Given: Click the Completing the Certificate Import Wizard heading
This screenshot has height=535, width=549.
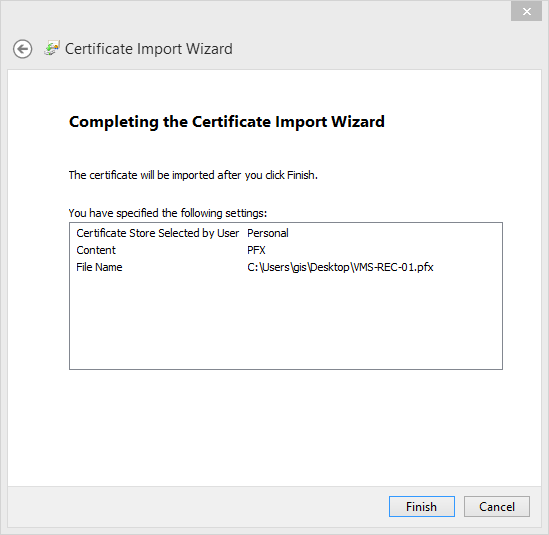Looking at the screenshot, I should coord(227,122).
